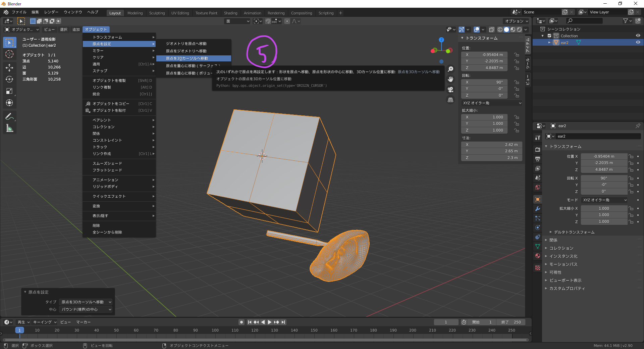644x349 pixels.
Task: Click Smooth Shade in Object menu
Action: (107, 163)
